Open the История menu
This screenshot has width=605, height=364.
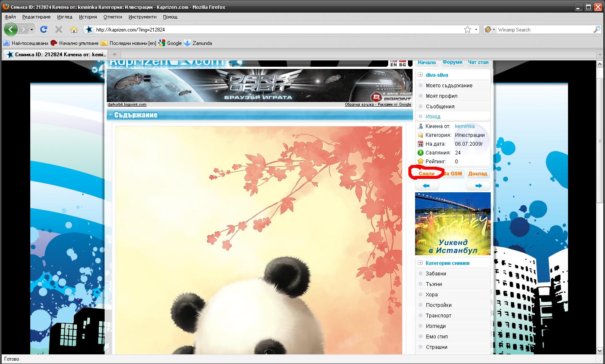click(x=88, y=17)
